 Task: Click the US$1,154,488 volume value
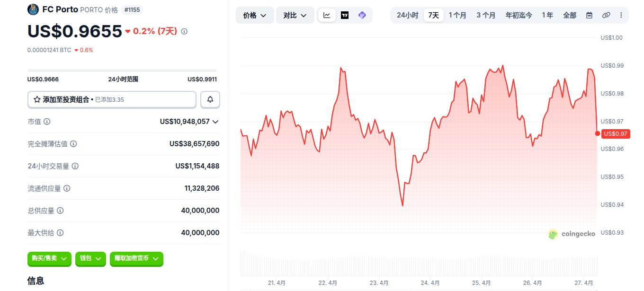(197, 166)
